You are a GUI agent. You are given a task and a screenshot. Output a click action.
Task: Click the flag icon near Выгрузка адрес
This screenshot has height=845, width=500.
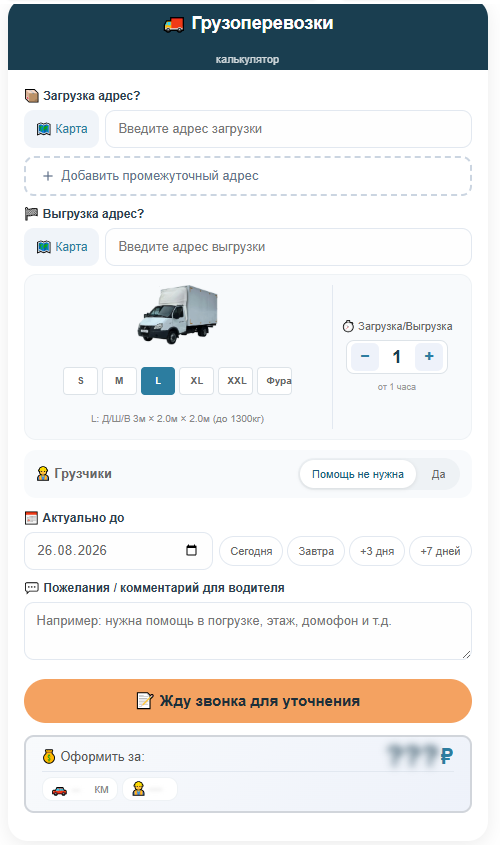31,214
